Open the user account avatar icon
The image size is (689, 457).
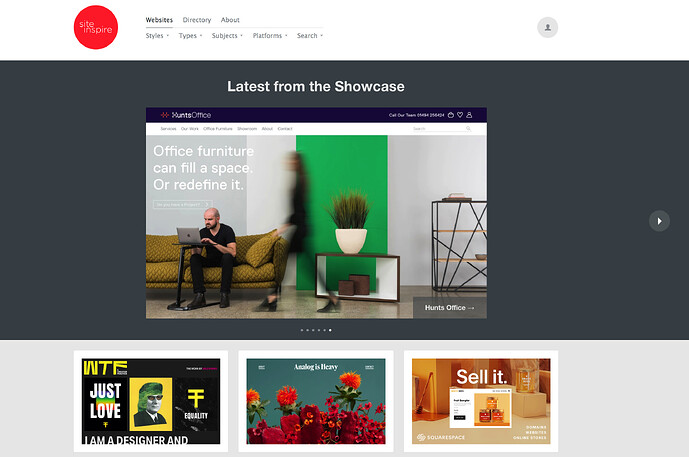click(548, 27)
